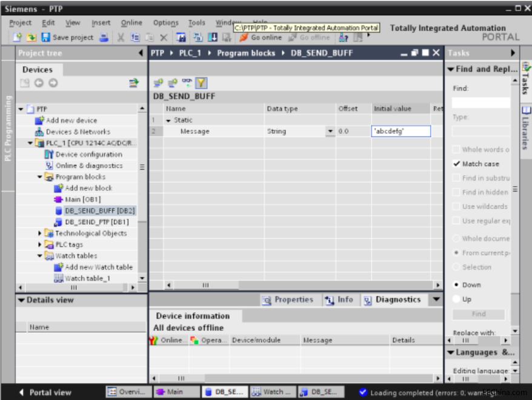Click the Device configuration icon in tree

point(49,155)
